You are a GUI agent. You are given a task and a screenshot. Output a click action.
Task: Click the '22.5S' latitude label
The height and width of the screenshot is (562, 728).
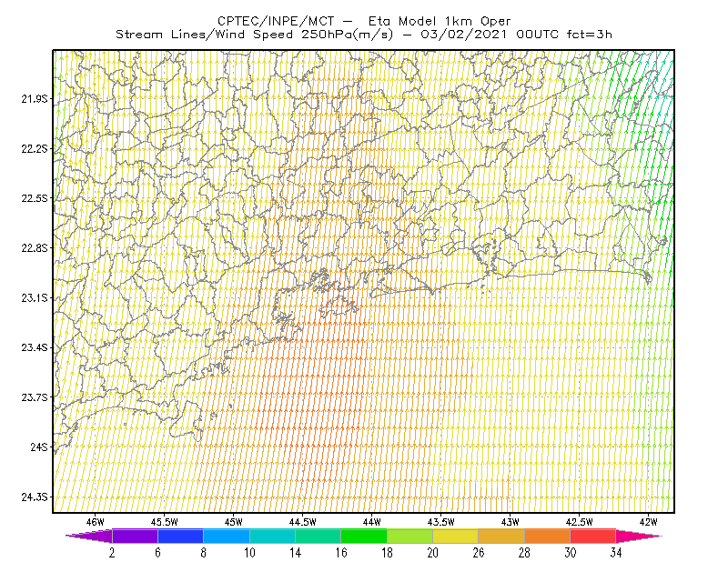pos(35,198)
